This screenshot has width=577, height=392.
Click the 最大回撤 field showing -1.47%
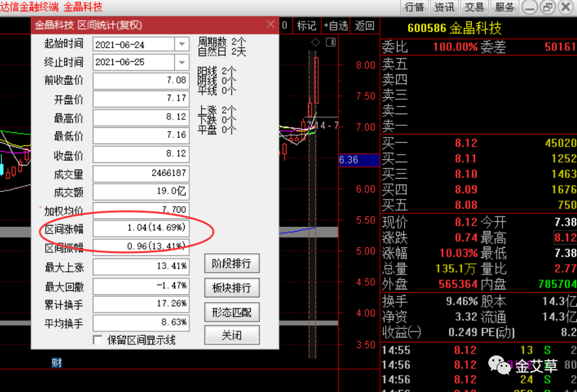[141, 286]
